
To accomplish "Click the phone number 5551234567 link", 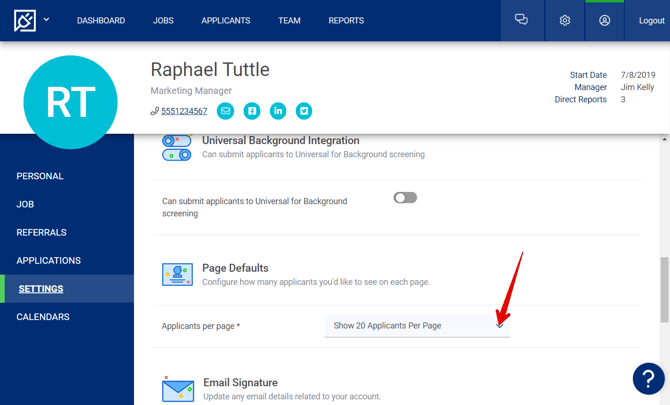I will point(184,111).
